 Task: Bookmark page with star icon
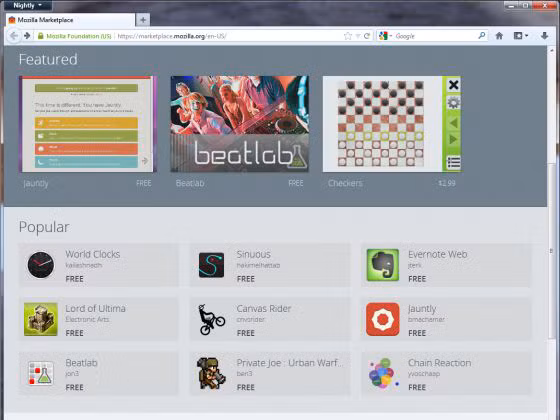coord(348,36)
